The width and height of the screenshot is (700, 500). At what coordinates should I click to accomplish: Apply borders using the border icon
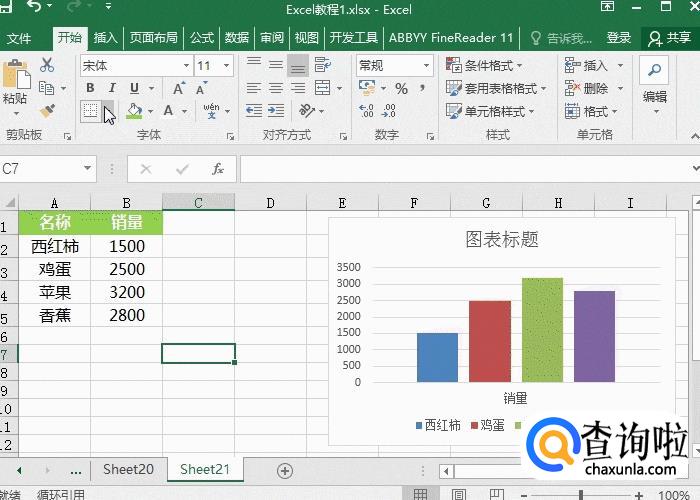[91, 110]
